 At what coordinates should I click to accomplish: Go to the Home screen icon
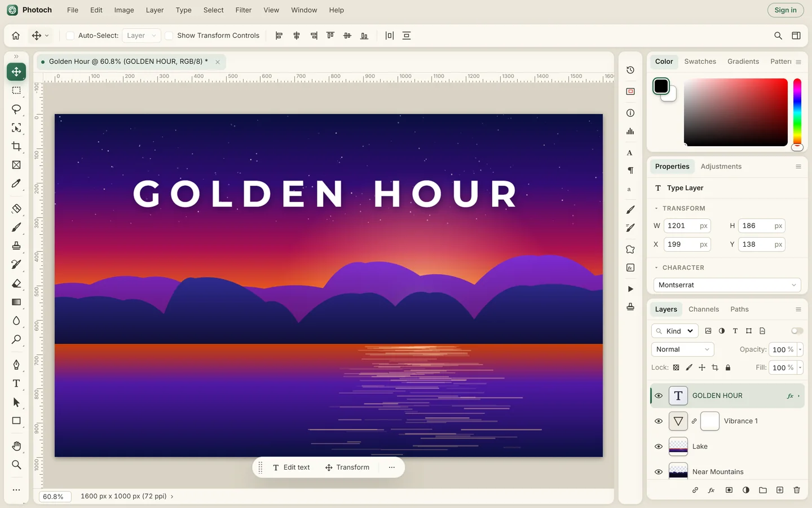tap(16, 36)
